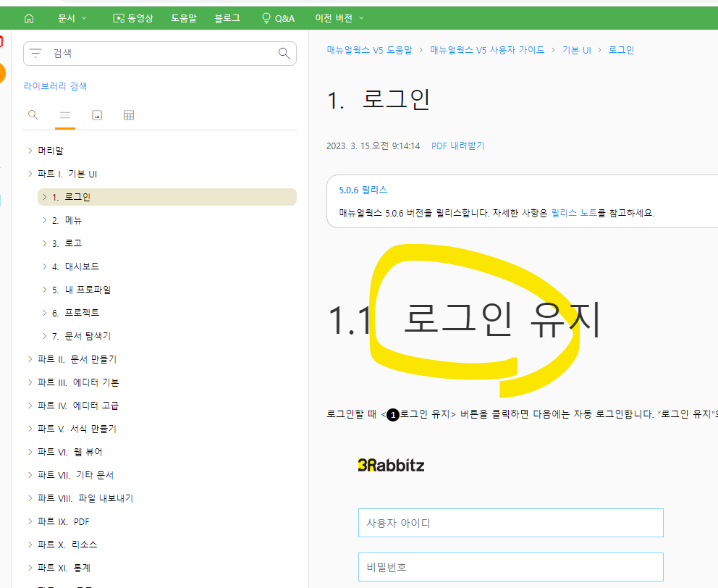This screenshot has height=588, width=718.
Task: Open 파트 VII. 기타 문서 in the tree
Action: 75,475
